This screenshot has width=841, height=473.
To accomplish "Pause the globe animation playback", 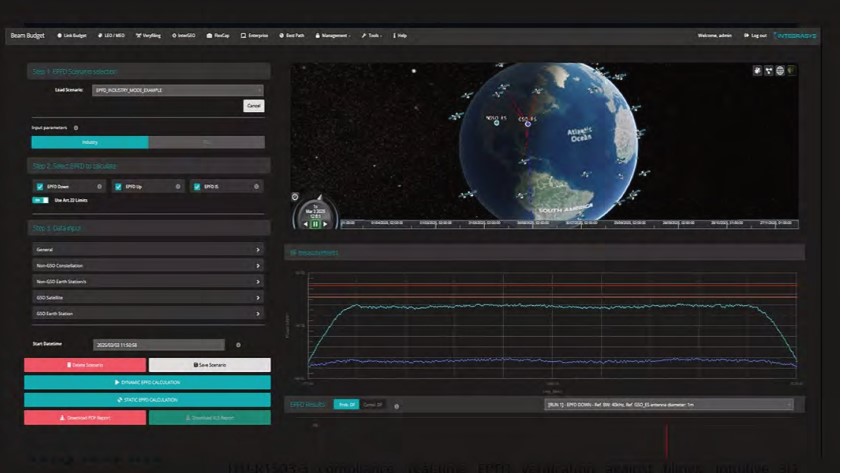I will (317, 224).
